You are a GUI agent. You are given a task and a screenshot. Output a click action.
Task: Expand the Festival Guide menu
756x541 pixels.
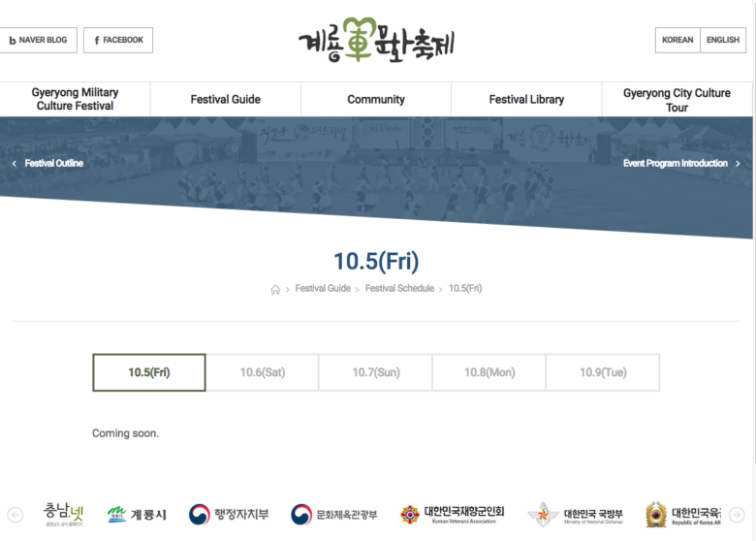[225, 100]
